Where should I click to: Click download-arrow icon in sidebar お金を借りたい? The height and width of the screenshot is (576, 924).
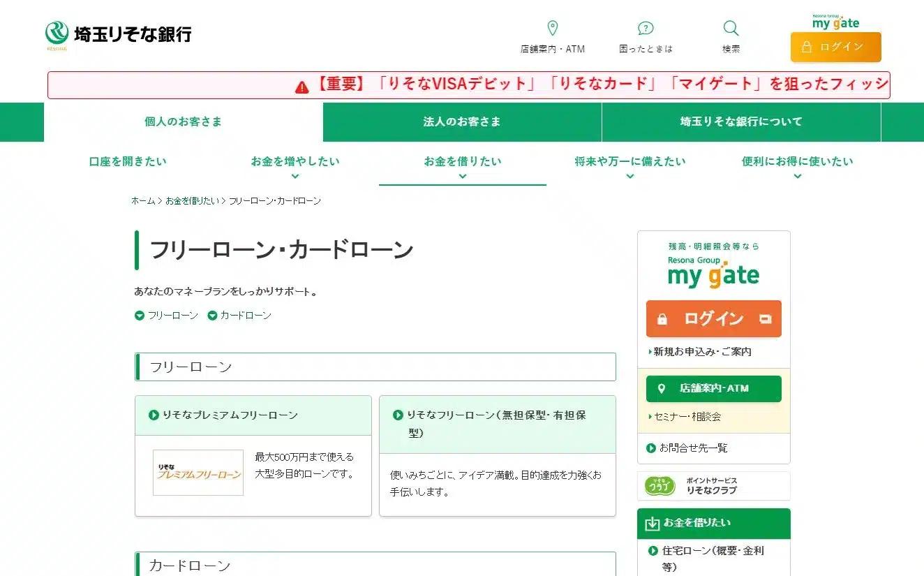pyautogui.click(x=652, y=523)
